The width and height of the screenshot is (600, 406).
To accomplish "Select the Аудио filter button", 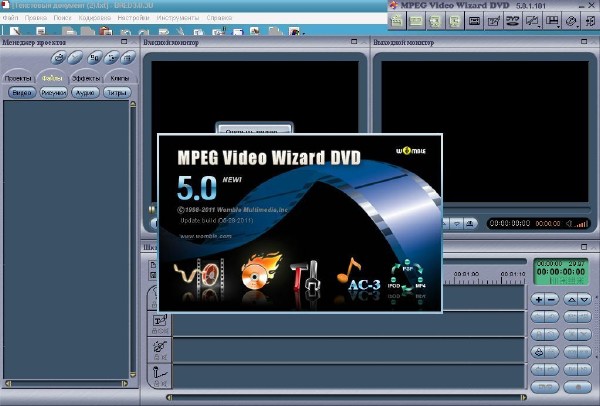I will pyautogui.click(x=85, y=92).
